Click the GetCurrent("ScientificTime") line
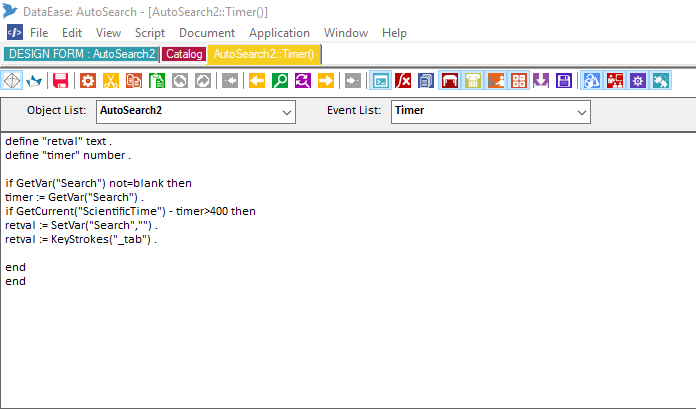Screen dimensions: 696x409 pos(130,211)
